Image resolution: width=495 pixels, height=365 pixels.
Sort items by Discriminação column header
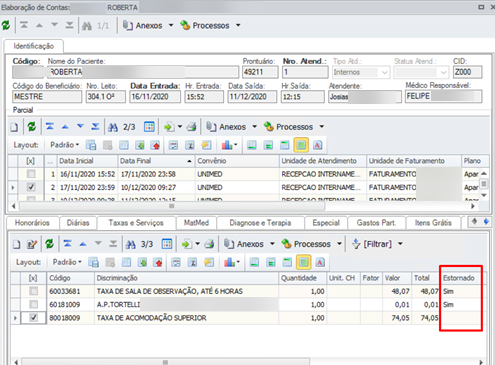click(186, 278)
